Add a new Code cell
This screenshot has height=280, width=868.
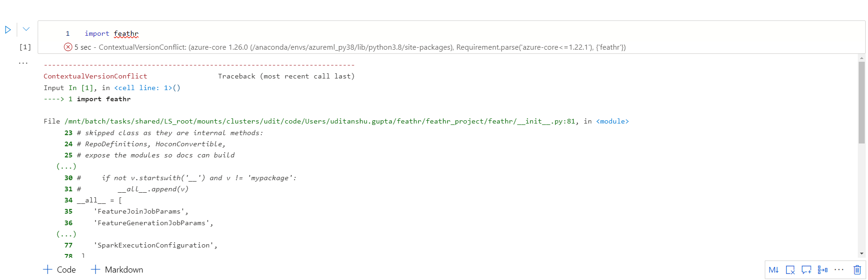click(59, 269)
